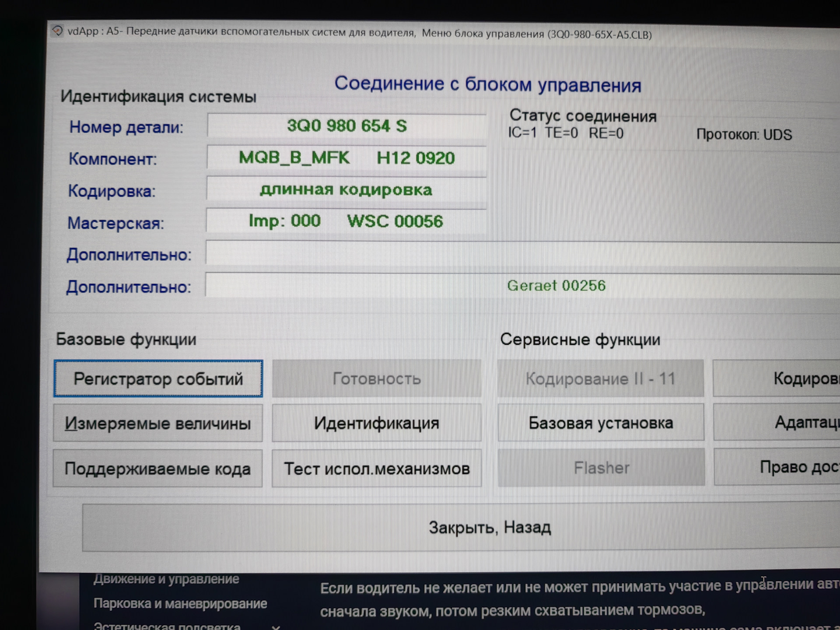The height and width of the screenshot is (630, 840).
Task: Open Базовая установка basic settings
Action: click(601, 423)
